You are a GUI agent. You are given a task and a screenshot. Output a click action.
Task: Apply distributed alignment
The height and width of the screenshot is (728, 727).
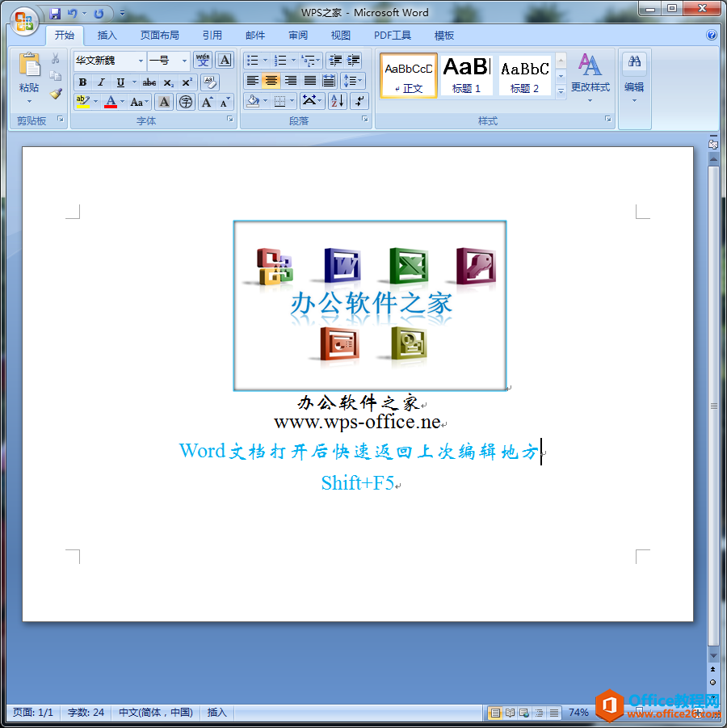(x=329, y=81)
